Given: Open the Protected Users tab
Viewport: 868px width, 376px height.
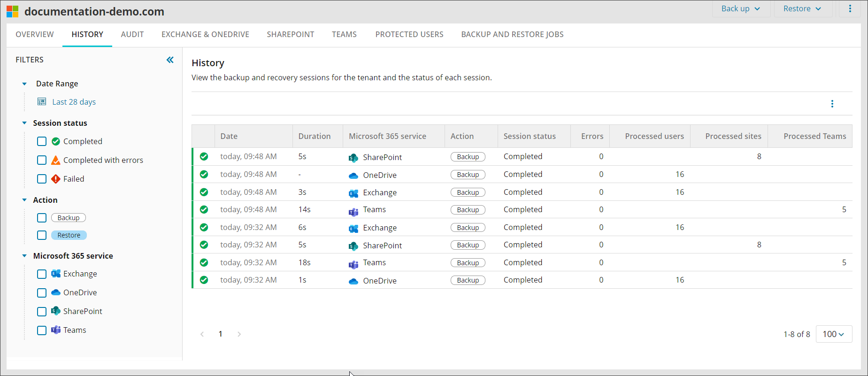Looking at the screenshot, I should click(x=409, y=34).
